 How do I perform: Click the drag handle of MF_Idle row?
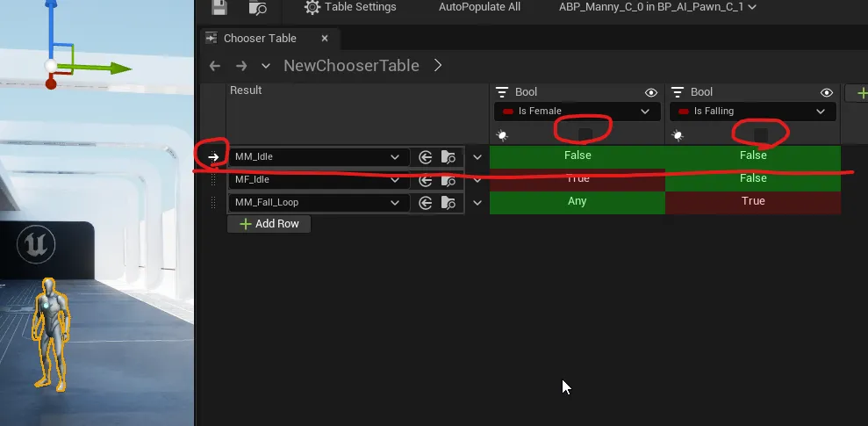pyautogui.click(x=213, y=180)
